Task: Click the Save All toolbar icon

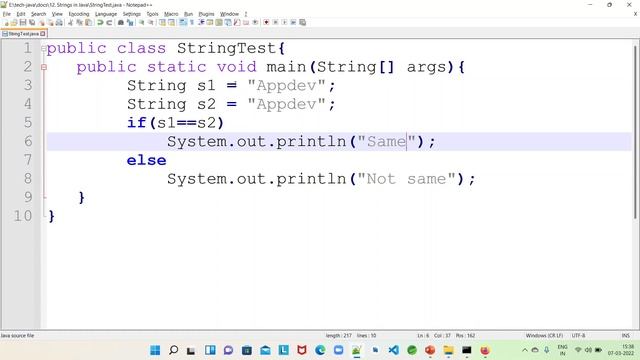Action: 32,22
